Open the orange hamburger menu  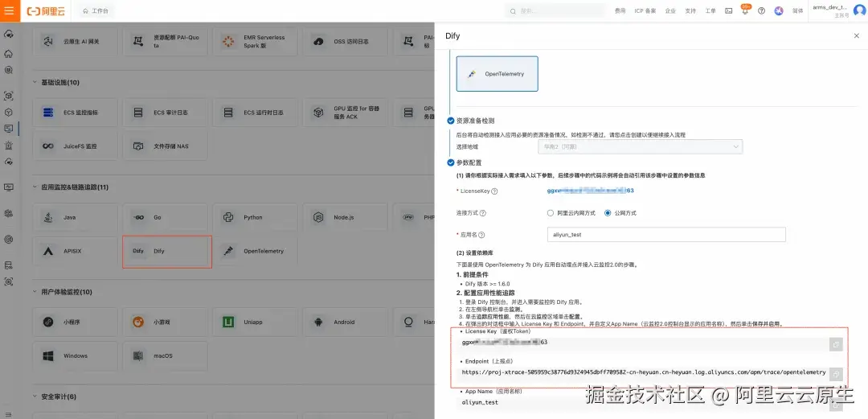10,10
